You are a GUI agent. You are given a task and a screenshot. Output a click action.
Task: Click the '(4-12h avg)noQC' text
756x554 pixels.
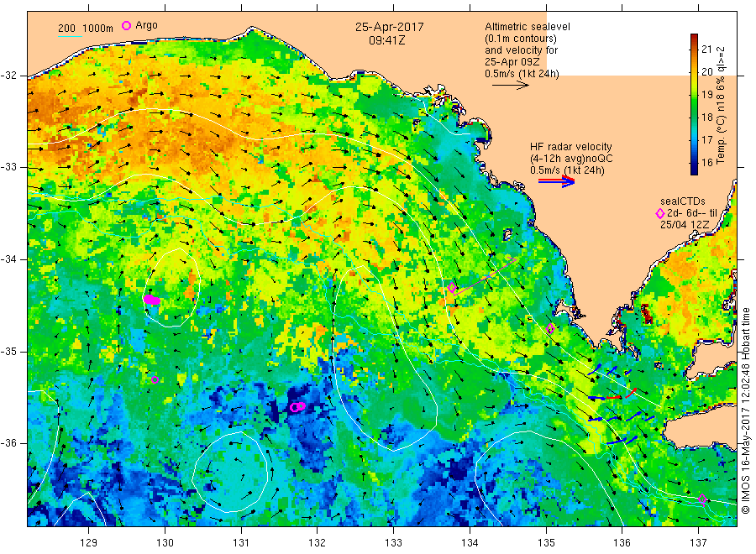point(571,159)
